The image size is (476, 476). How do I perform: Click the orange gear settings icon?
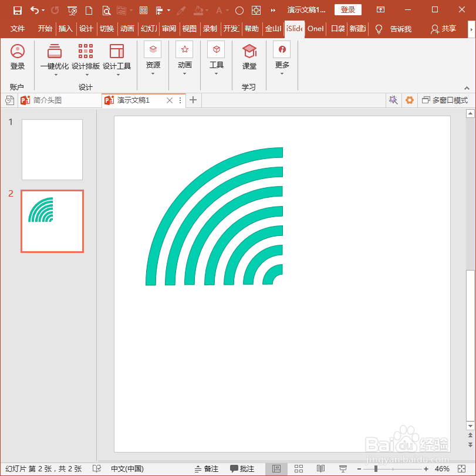click(410, 100)
